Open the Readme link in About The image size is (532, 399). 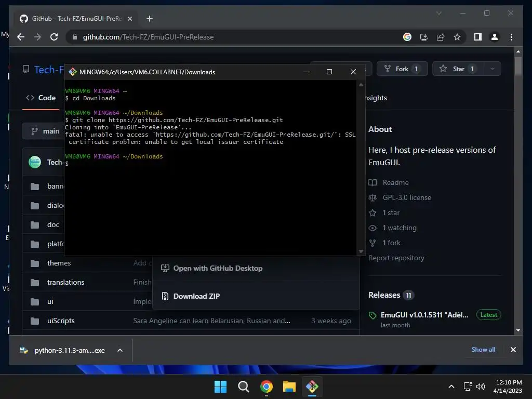pyautogui.click(x=395, y=182)
